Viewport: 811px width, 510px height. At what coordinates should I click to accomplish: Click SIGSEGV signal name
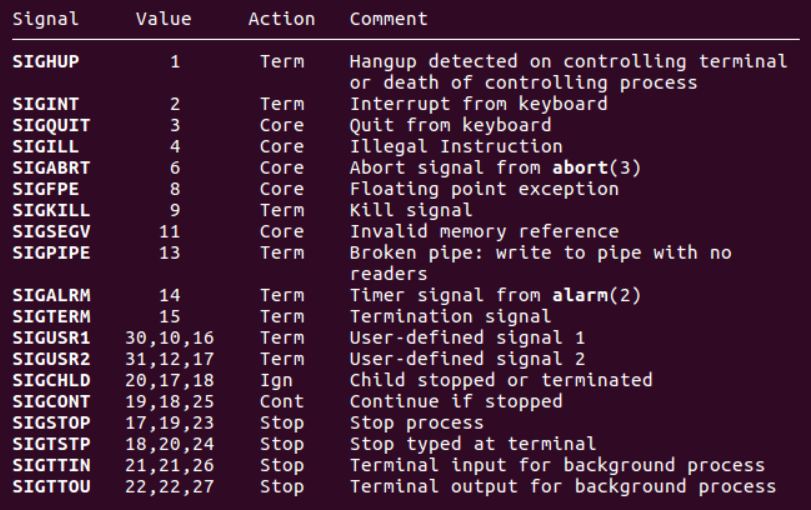[x=51, y=232]
